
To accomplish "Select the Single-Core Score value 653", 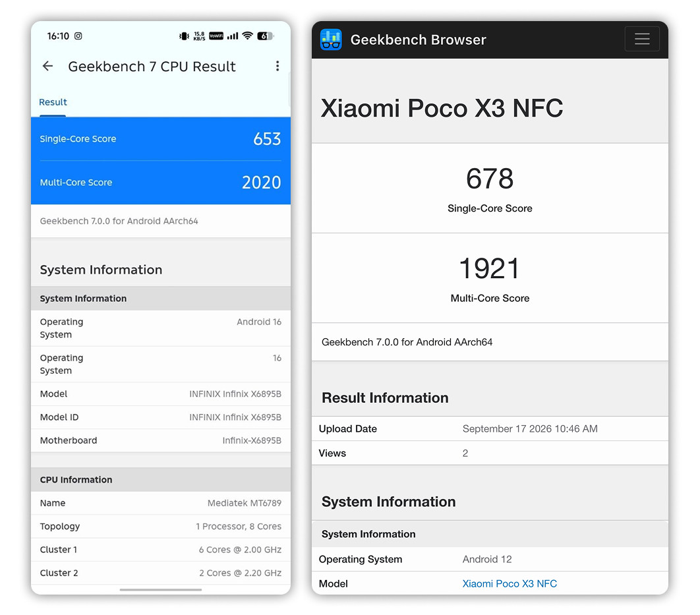I will [267, 139].
